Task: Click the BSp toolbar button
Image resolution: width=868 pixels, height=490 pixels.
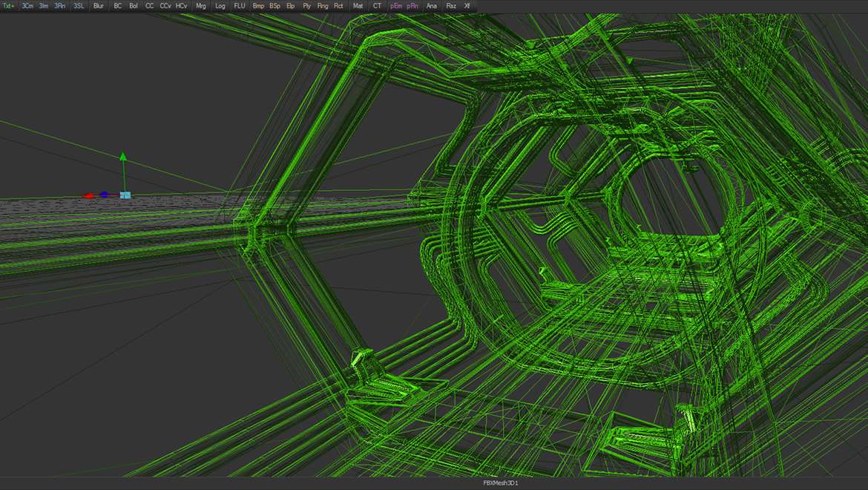Action: 274,6
